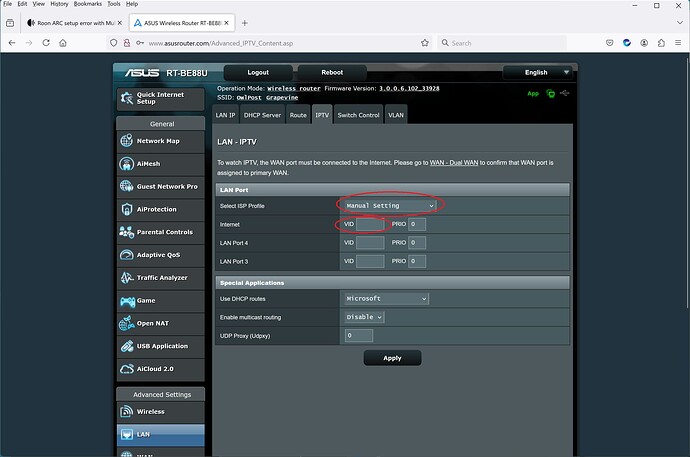Expand the list all tabs chevron
The width and height of the screenshot is (690, 457).
point(679,23)
